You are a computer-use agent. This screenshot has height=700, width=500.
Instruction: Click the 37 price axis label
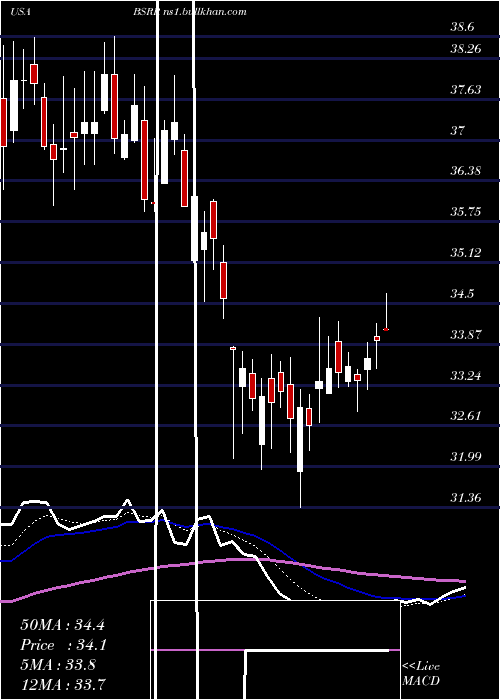[458, 131]
